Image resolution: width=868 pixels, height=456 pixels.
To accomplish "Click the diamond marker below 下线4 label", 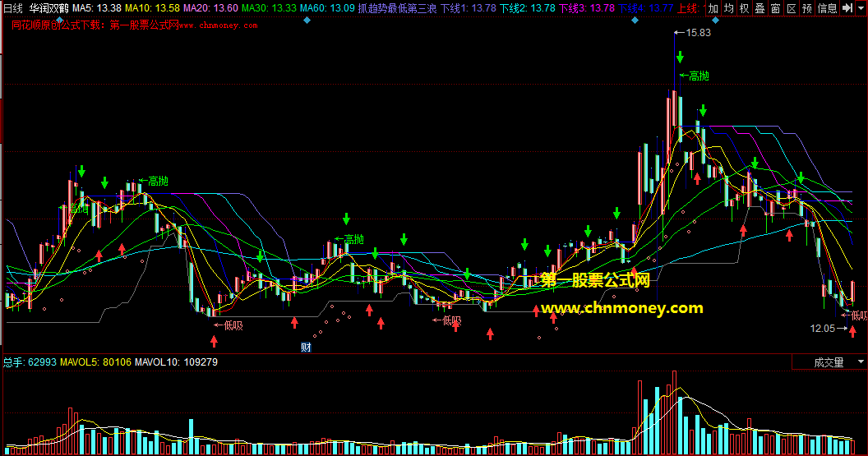I will tap(635, 20).
